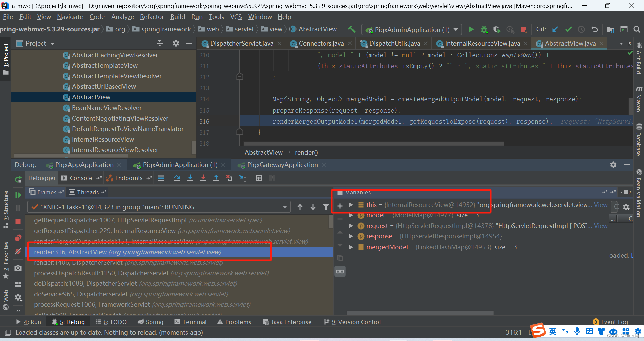Viewport: 644px width, 341px height.
Task: Collapse code fold marker at line 312
Action: click(239, 77)
